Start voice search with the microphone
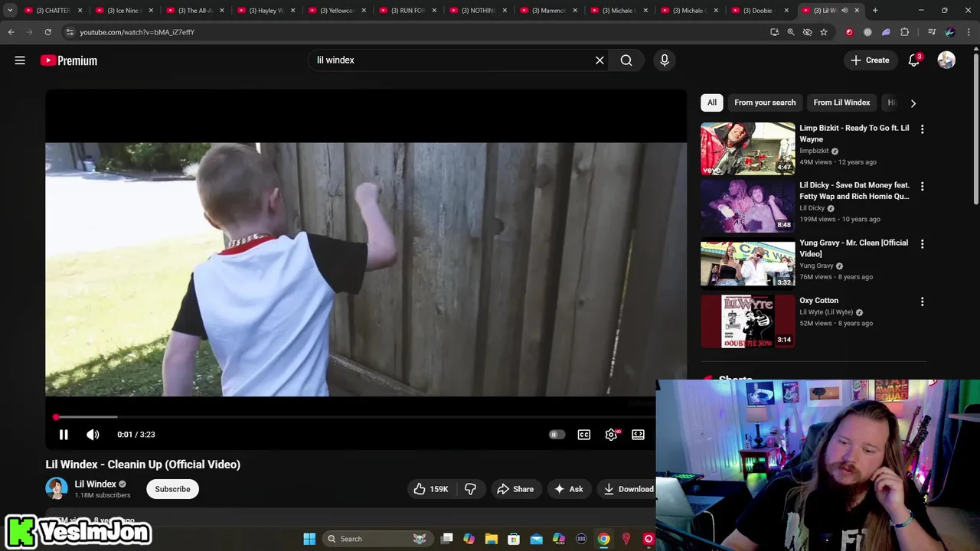This screenshot has width=980, height=551. click(x=665, y=60)
